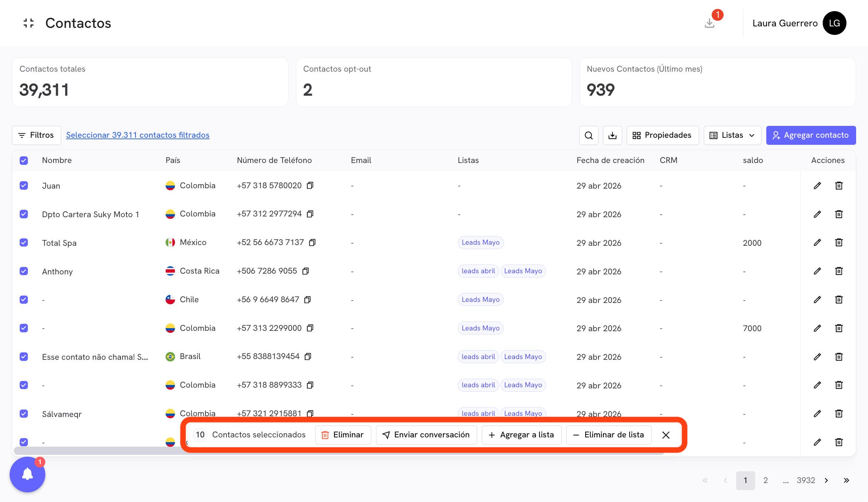Jump to last page double arrow
Image resolution: width=868 pixels, height=502 pixels.
(846, 480)
